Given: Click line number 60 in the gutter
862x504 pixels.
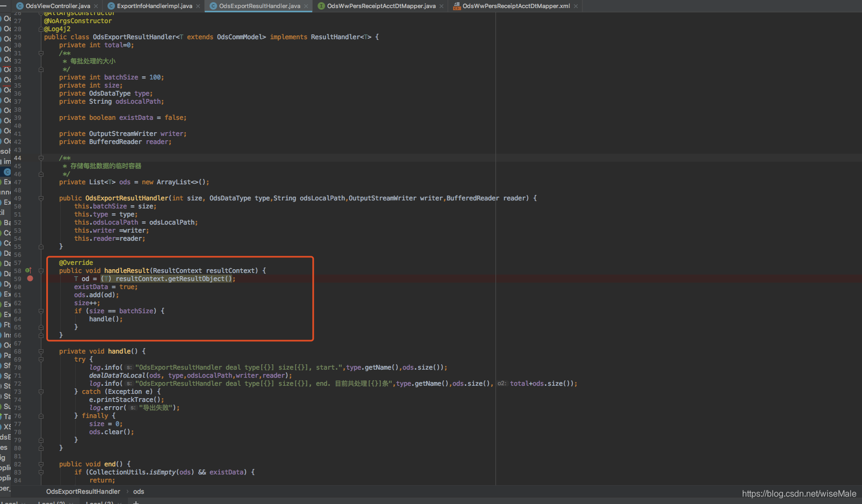Looking at the screenshot, I should pyautogui.click(x=18, y=287).
